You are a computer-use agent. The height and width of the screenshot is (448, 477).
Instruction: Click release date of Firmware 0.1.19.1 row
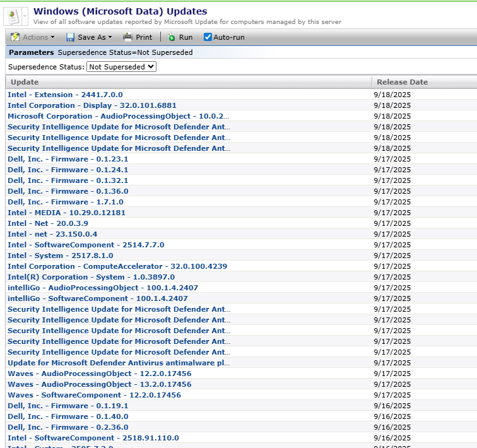coord(392,406)
